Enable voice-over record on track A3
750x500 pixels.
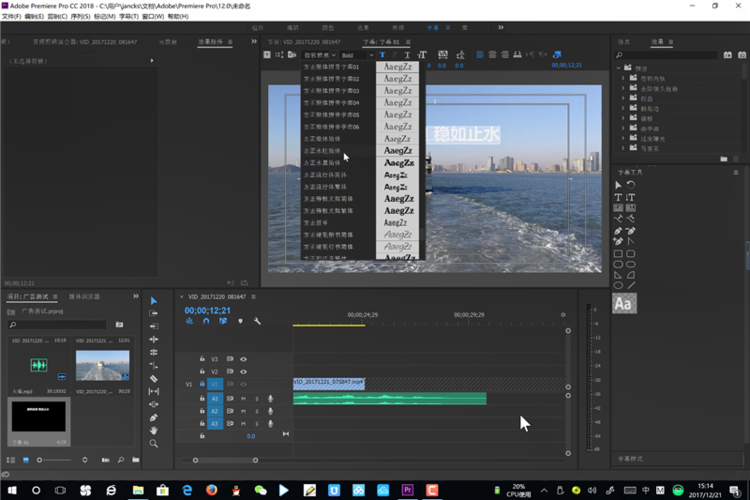click(x=270, y=423)
